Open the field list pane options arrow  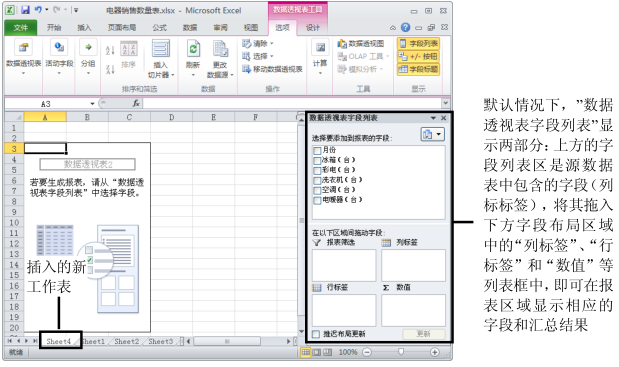[x=433, y=118]
